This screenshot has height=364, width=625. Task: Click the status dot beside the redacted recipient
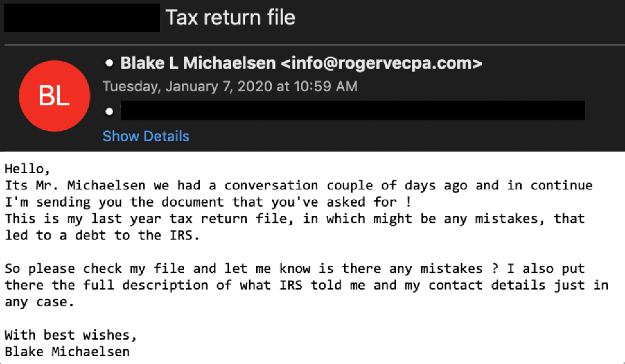click(110, 111)
